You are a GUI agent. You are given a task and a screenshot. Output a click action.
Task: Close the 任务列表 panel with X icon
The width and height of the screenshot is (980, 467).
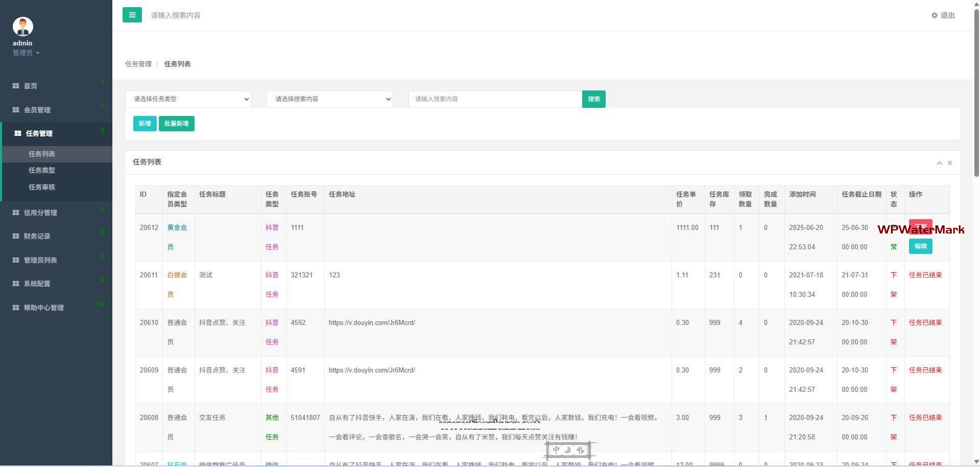[x=949, y=163]
